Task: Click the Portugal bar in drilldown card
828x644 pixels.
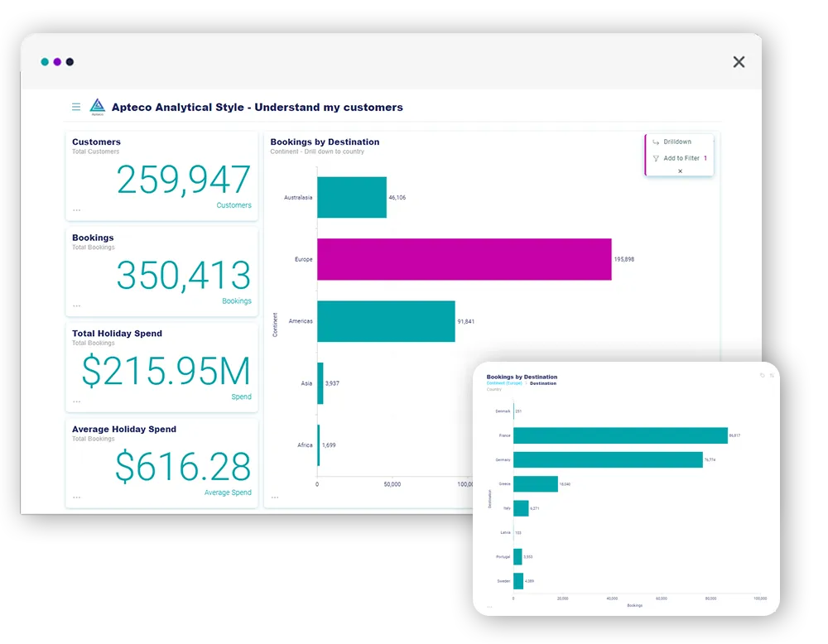Action: pyautogui.click(x=517, y=557)
